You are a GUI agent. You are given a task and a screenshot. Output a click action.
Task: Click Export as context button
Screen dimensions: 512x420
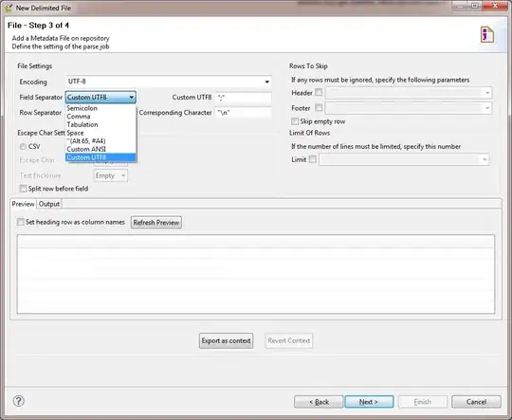coord(226,340)
